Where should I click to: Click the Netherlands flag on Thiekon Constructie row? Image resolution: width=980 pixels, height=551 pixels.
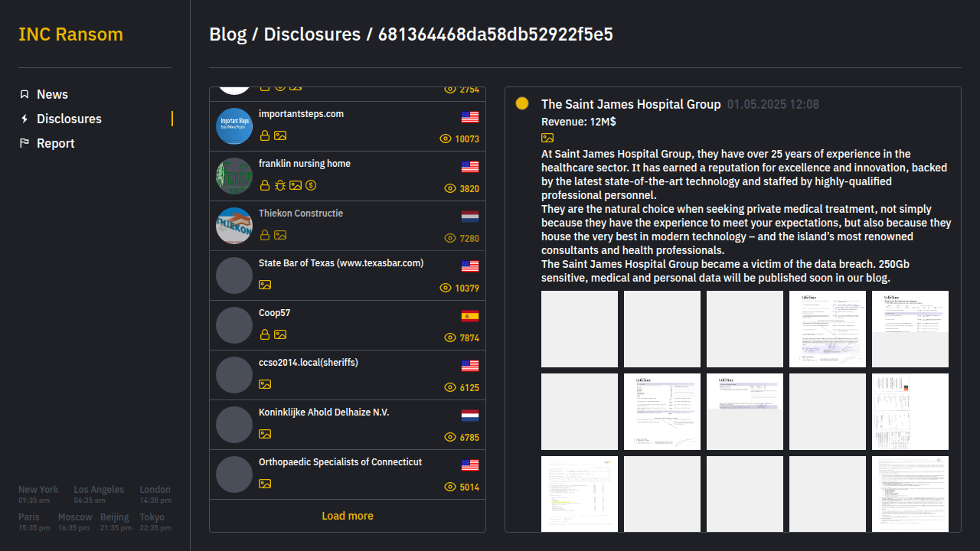click(470, 217)
